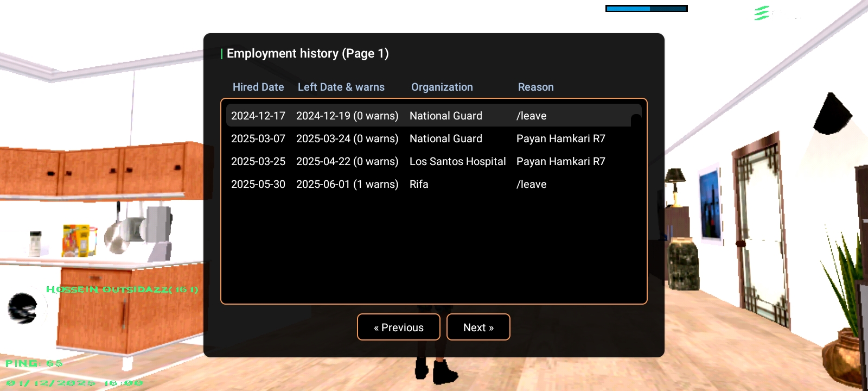
Task: Click the black player avatar icon
Action: click(x=23, y=308)
